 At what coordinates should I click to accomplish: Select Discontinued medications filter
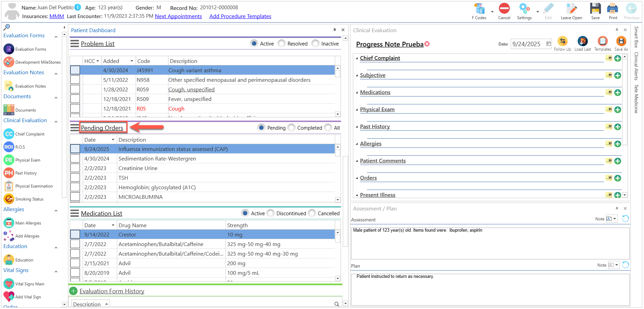tap(271, 213)
